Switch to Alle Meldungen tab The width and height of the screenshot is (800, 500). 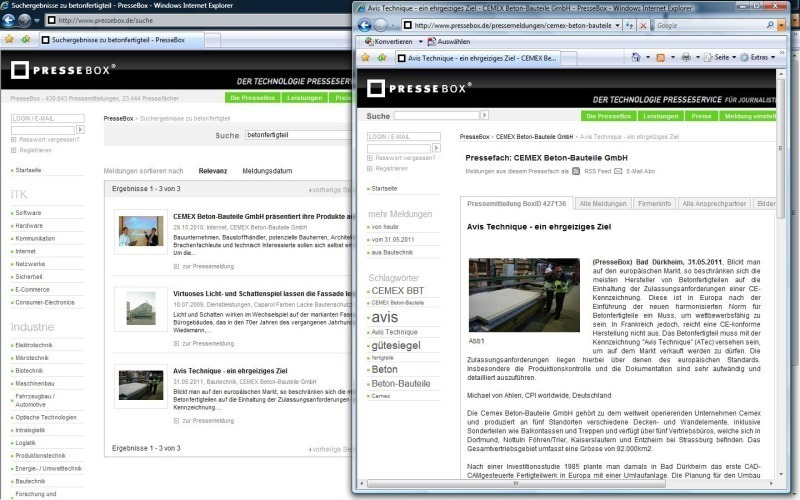603,204
